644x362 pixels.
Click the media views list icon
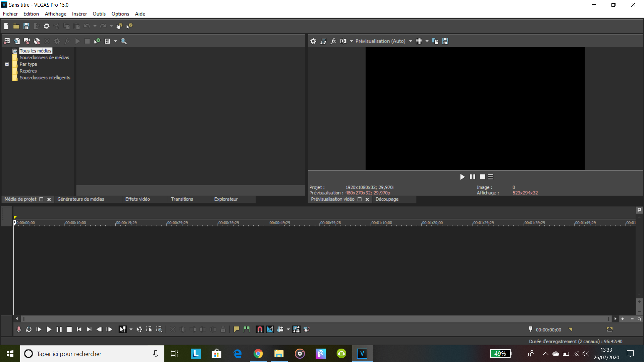tap(107, 41)
